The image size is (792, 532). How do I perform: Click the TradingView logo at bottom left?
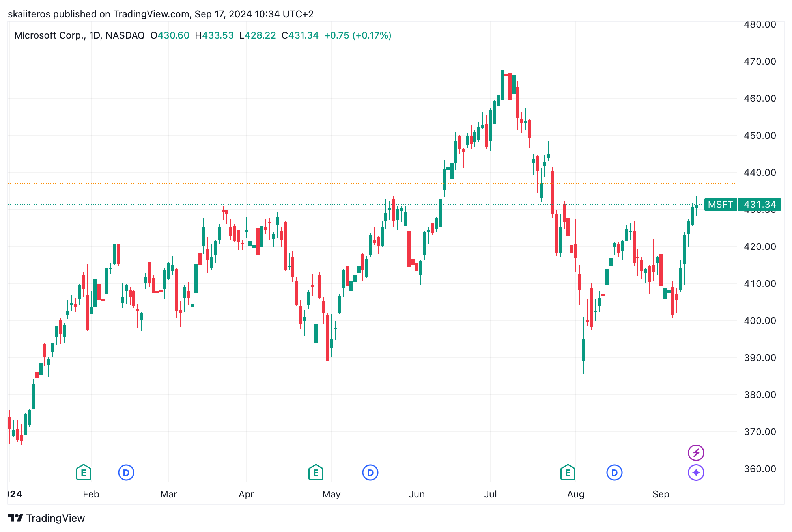[x=16, y=518]
